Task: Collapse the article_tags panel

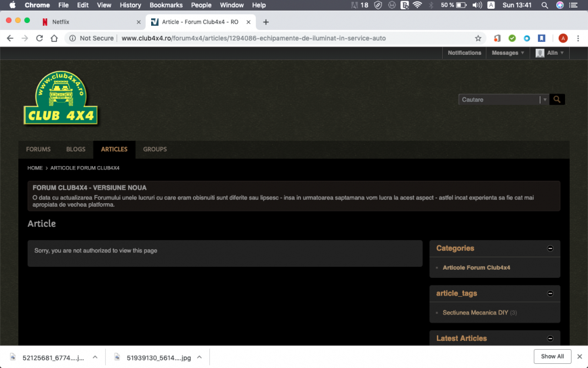Action: click(x=550, y=293)
